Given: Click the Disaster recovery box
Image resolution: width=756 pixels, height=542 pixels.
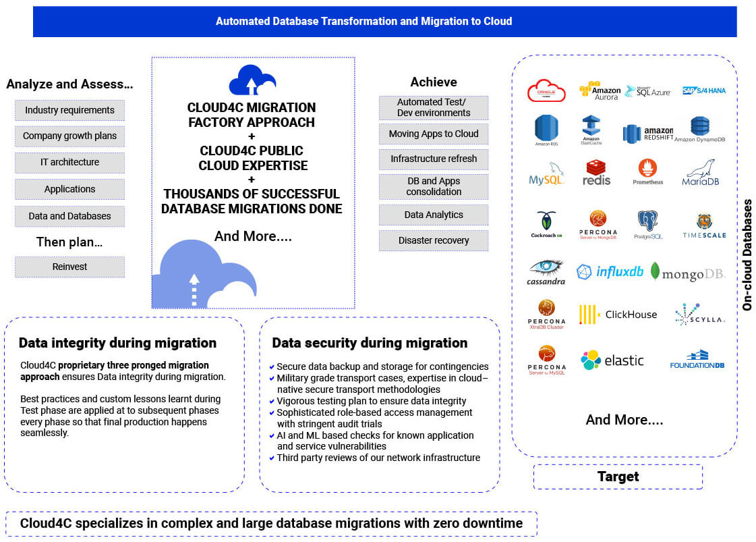Looking at the screenshot, I should point(434,240).
